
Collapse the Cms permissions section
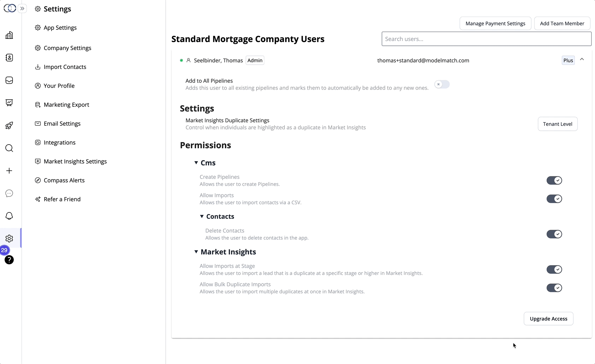[x=196, y=163]
